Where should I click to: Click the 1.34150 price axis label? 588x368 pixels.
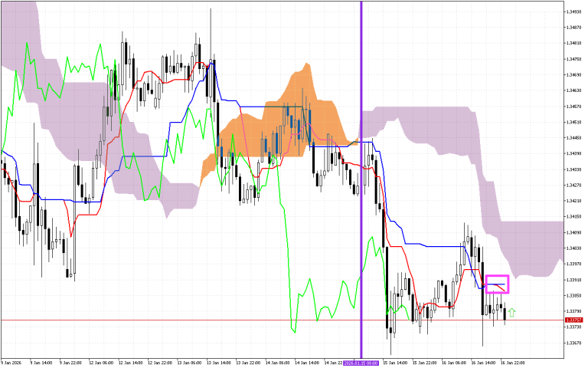(574, 217)
